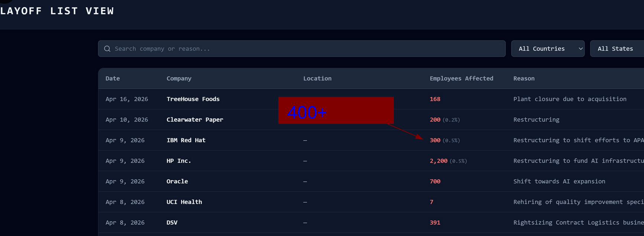This screenshot has width=644, height=236.
Task: Select DSV company name
Action: 172,223
